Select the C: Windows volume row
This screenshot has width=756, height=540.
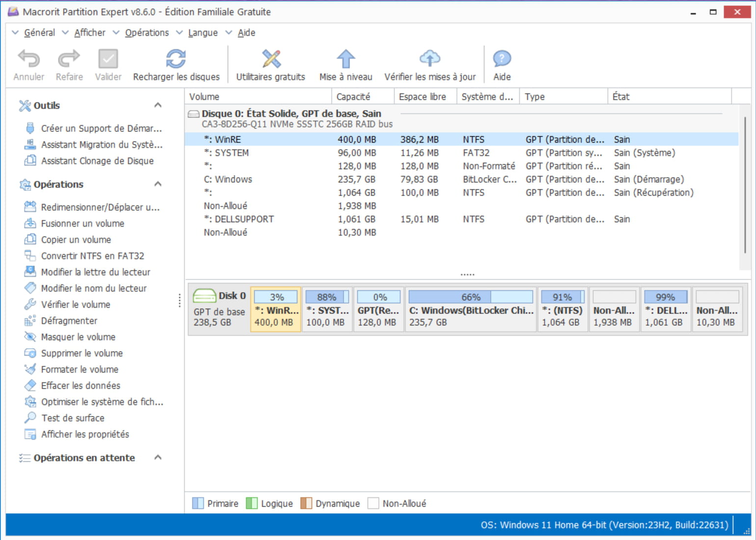click(461, 179)
